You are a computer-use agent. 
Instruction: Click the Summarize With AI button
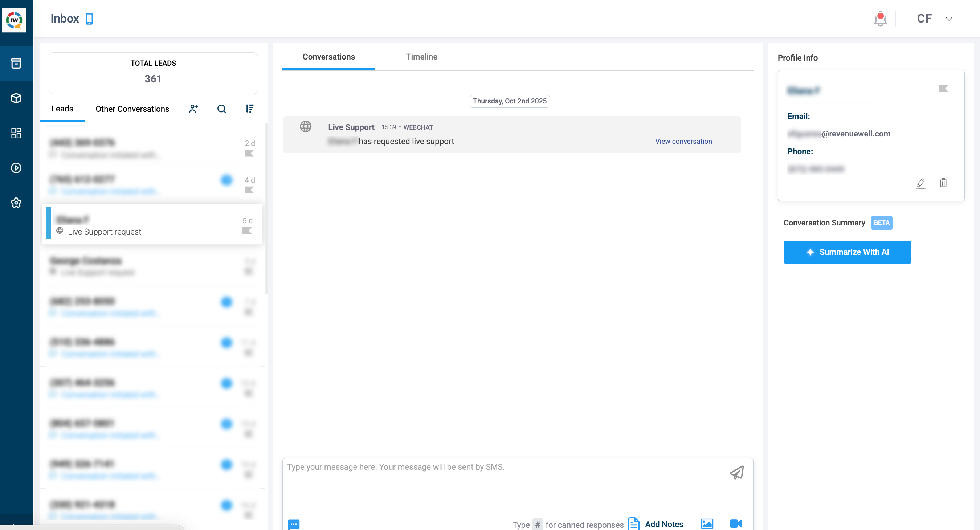847,252
